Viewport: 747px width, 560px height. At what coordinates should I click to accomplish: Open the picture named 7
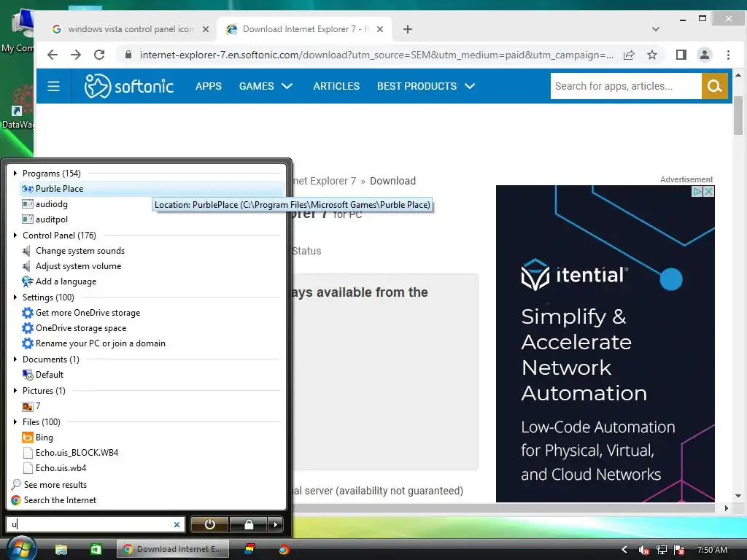click(x=31, y=406)
